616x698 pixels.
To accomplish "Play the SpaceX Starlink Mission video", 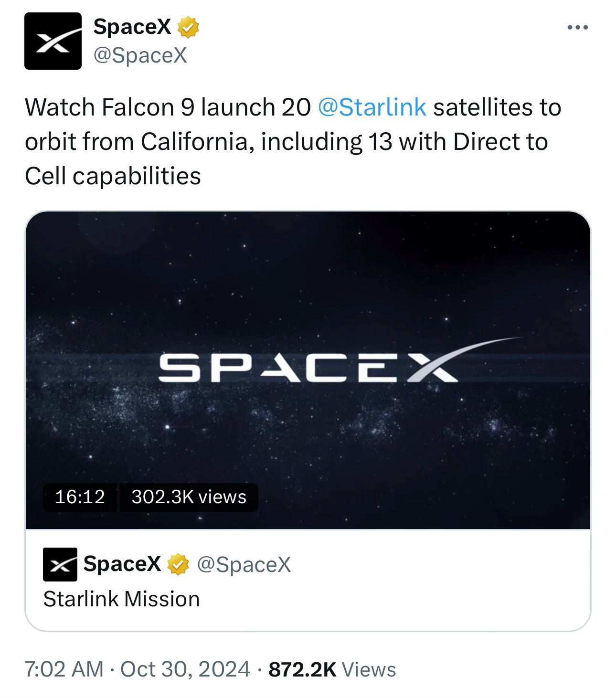I will click(308, 370).
